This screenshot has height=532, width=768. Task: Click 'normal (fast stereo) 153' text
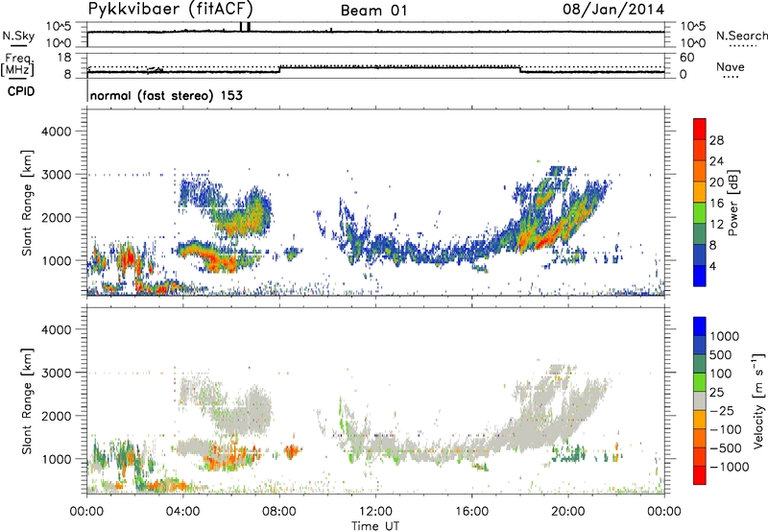coord(166,95)
